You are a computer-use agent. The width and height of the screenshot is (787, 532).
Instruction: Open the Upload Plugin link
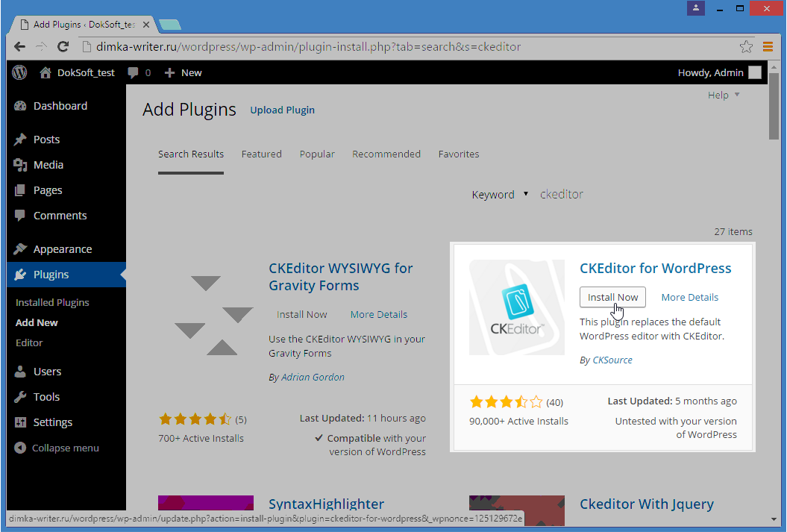(x=283, y=110)
